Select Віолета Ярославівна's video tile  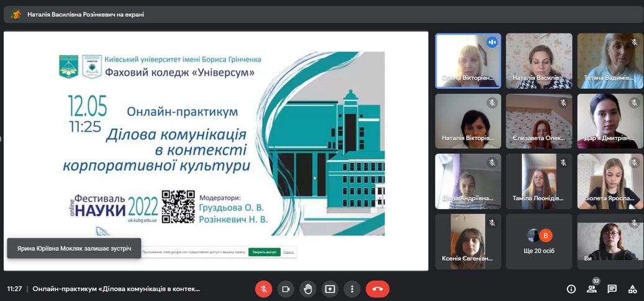click(x=610, y=181)
